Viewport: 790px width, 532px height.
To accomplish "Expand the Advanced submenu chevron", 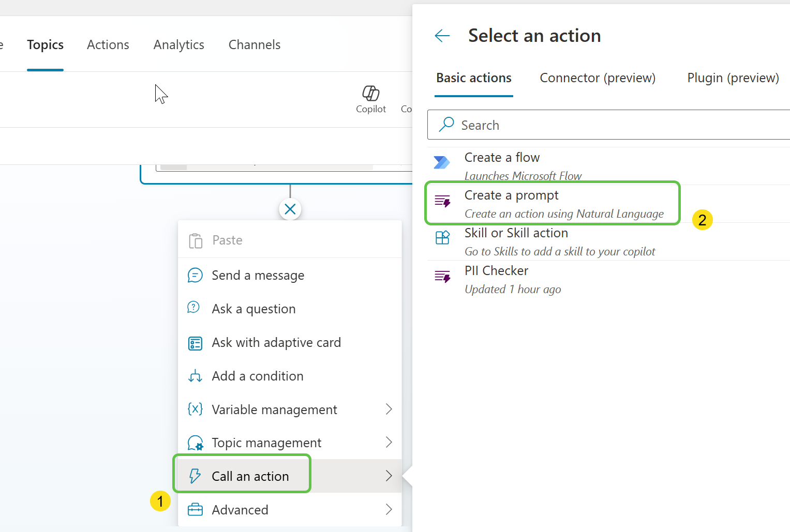I will [x=389, y=510].
